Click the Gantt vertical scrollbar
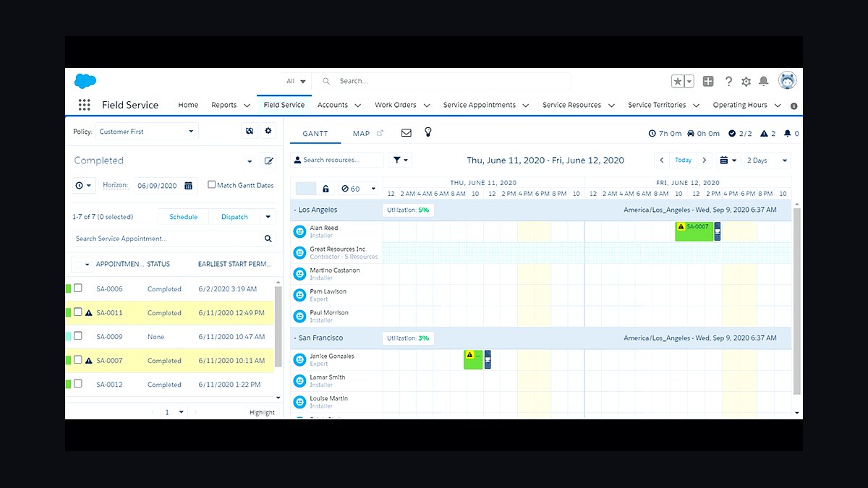This screenshot has width=868, height=488. tap(797, 300)
